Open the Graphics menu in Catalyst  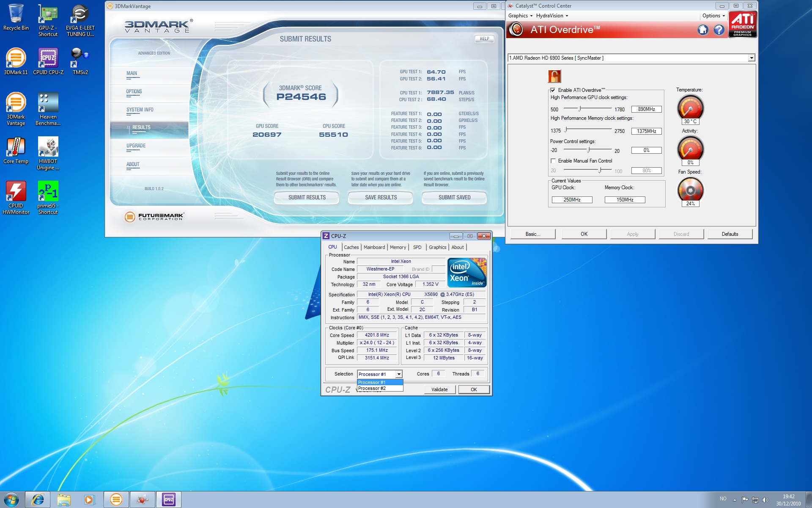(x=520, y=16)
